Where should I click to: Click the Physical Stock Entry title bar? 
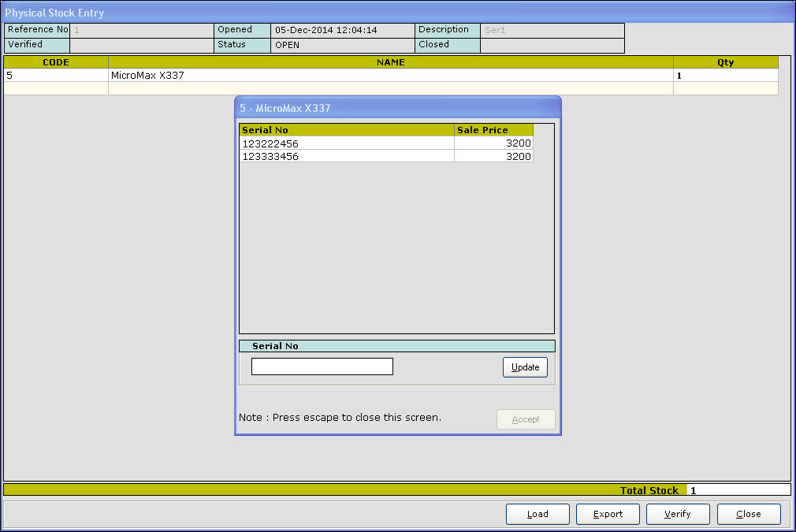pyautogui.click(x=398, y=12)
